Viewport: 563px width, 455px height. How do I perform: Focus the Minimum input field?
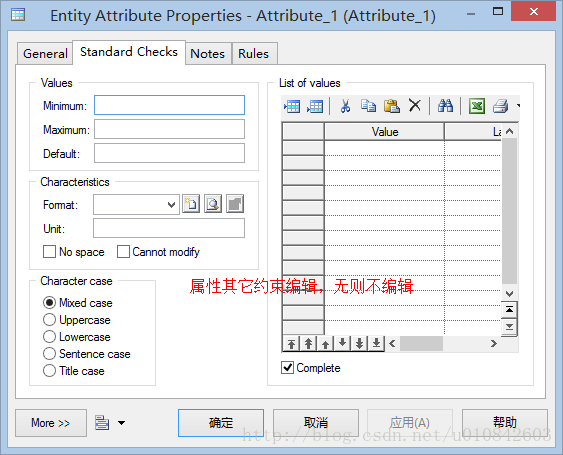click(x=169, y=105)
